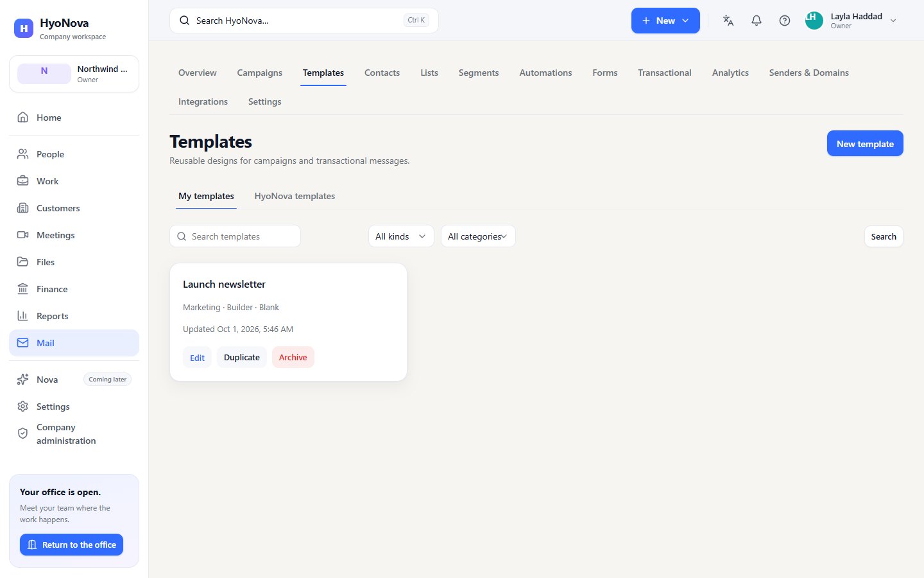Image resolution: width=924 pixels, height=578 pixels.
Task: Open the Integrations tab
Action: [x=203, y=101]
